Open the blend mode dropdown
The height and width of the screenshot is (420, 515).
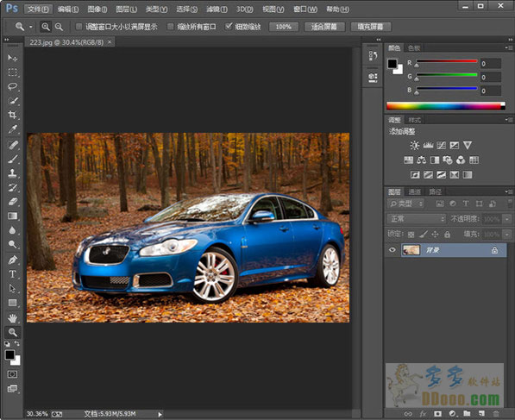pyautogui.click(x=417, y=219)
